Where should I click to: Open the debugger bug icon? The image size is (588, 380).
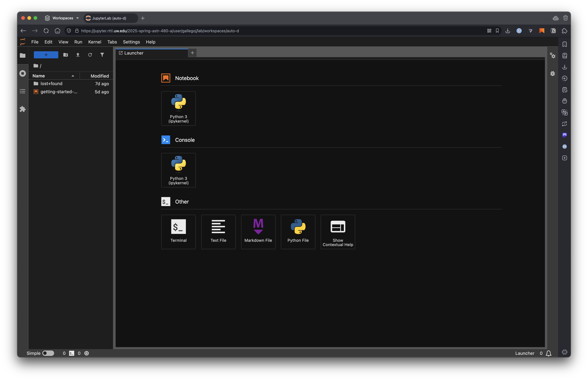(553, 73)
